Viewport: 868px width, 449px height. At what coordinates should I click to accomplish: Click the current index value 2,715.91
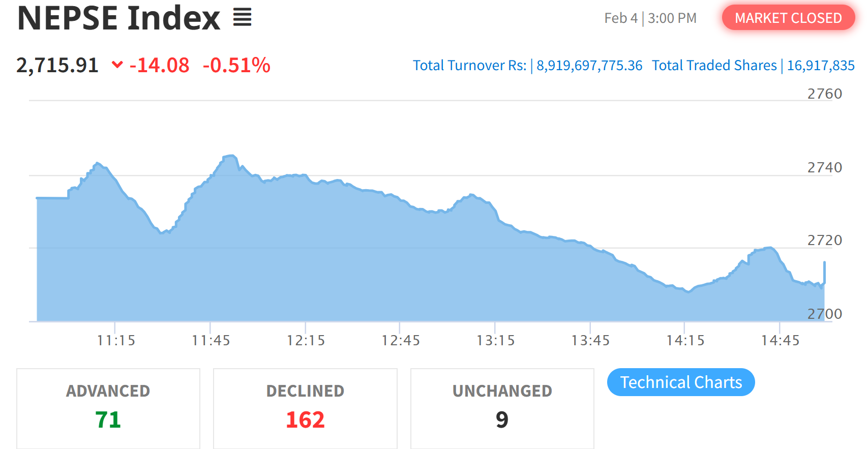pos(57,65)
